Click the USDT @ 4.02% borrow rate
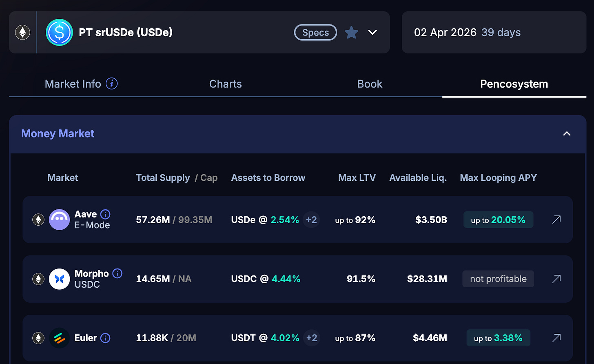Viewport: 594px width, 364px height. (265, 338)
